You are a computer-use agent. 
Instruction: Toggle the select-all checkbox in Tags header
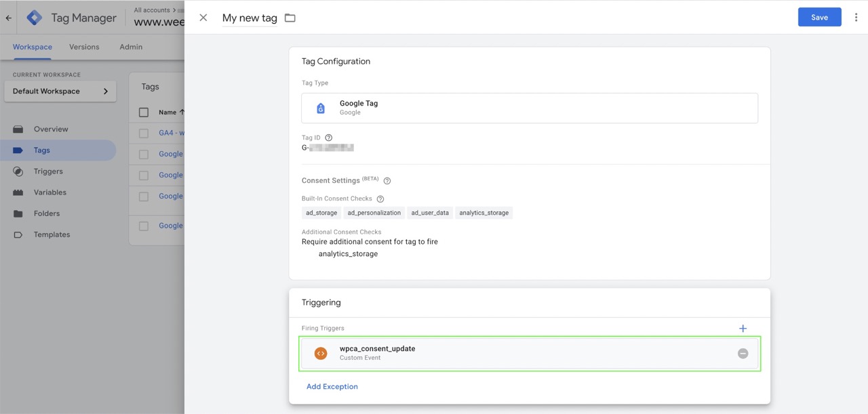(144, 112)
